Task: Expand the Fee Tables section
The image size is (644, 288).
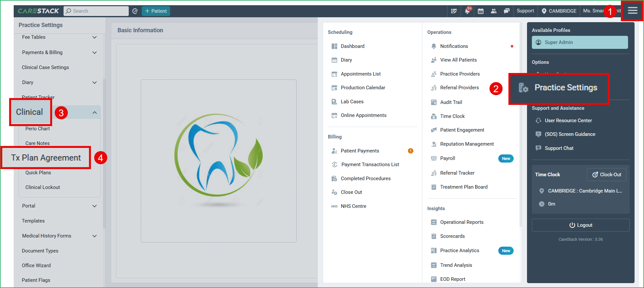Action: (95, 37)
